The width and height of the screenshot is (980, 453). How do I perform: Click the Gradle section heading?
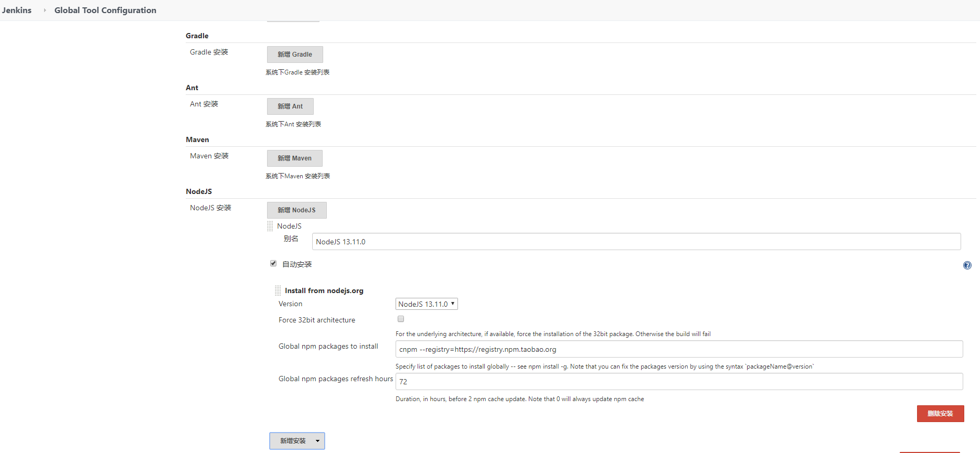pyautogui.click(x=197, y=36)
